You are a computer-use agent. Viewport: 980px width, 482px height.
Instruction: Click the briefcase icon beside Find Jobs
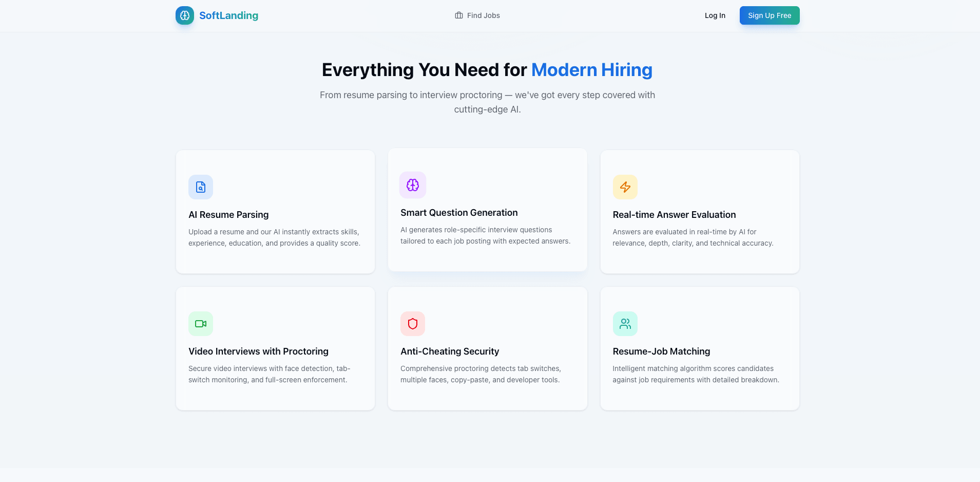coord(459,15)
